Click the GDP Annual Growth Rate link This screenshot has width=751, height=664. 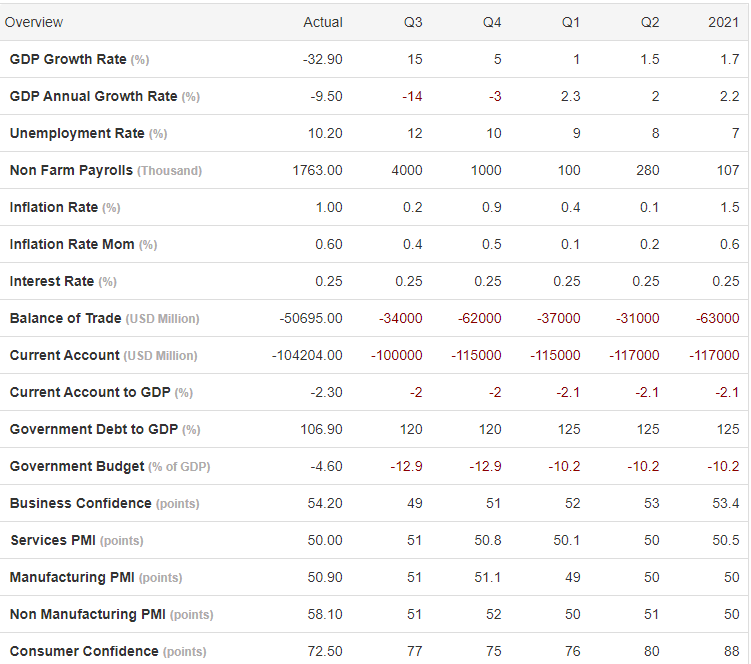[93, 96]
